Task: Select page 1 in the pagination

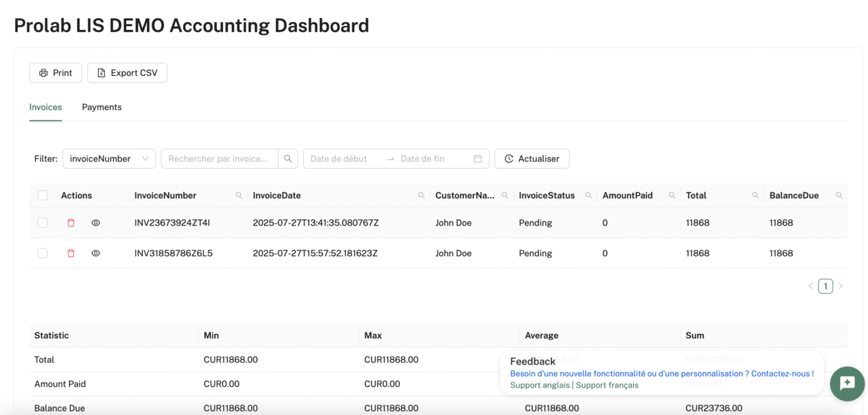Action: click(826, 286)
